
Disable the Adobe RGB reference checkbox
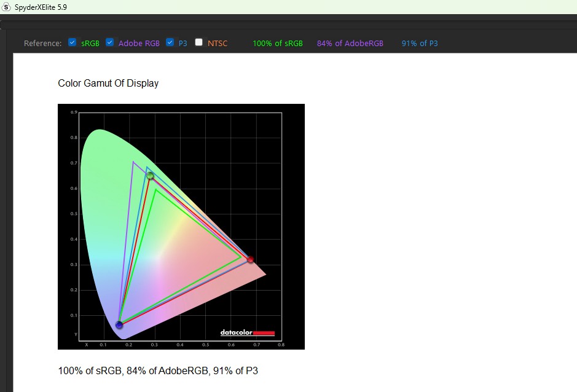110,42
